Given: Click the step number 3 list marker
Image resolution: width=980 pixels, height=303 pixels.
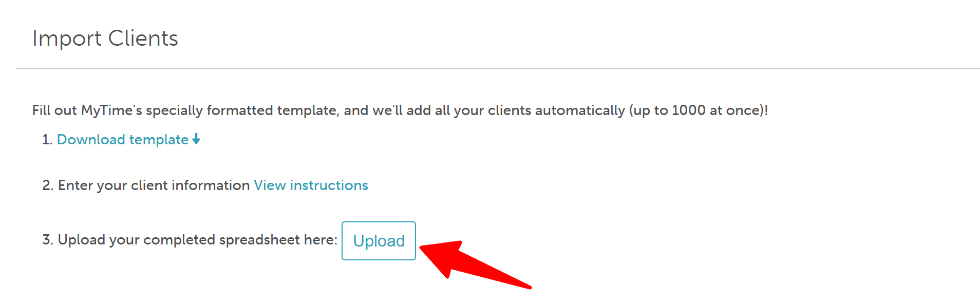Looking at the screenshot, I should pos(48,240).
